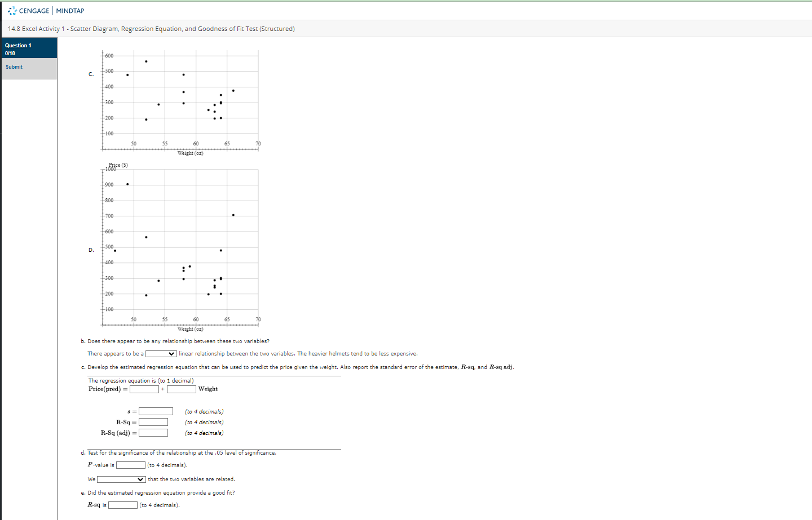This screenshot has height=520, width=812.
Task: Click the s standard error input field
Action: (x=156, y=411)
